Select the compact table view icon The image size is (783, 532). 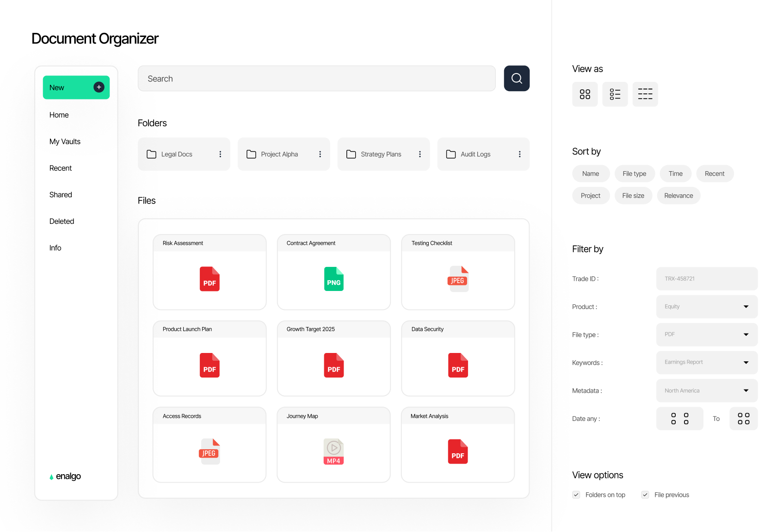645,94
